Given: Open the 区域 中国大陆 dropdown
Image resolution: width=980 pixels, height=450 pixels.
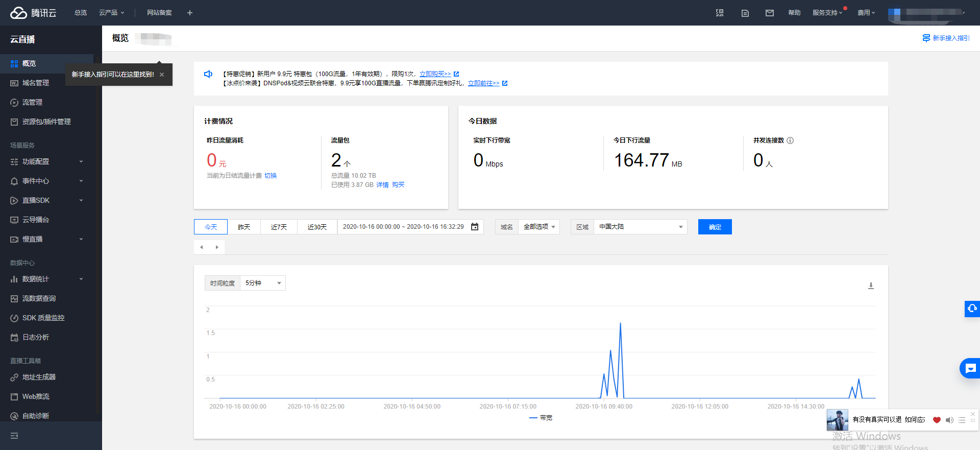Looking at the screenshot, I should tap(641, 227).
